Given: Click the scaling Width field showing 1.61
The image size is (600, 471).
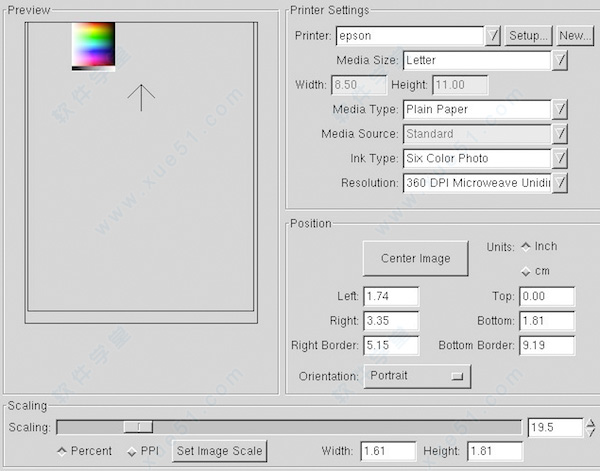Looking at the screenshot, I should point(388,451).
